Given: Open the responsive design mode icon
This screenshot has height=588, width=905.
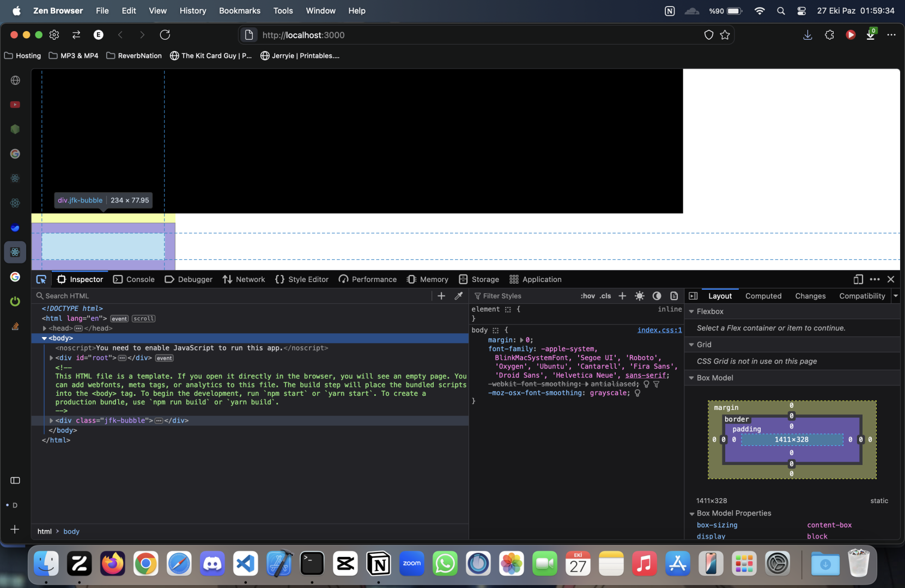Looking at the screenshot, I should pyautogui.click(x=858, y=279).
